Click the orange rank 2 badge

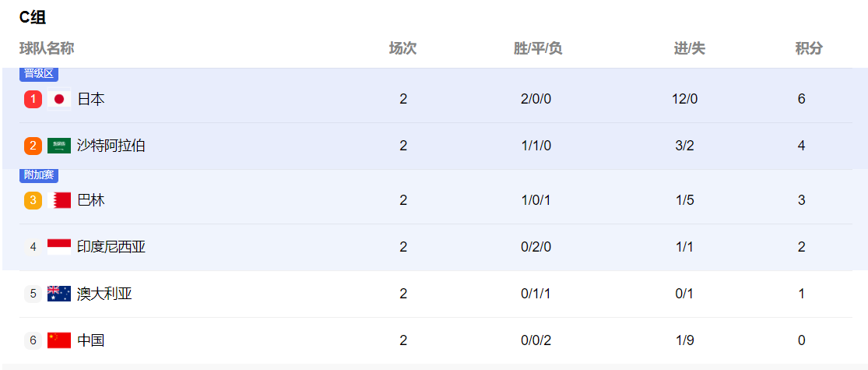point(33,146)
